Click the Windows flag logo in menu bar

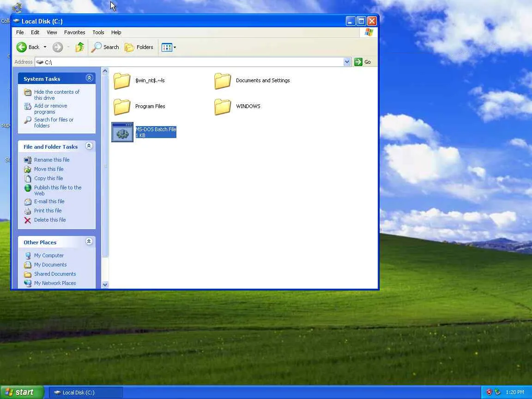pos(369,32)
